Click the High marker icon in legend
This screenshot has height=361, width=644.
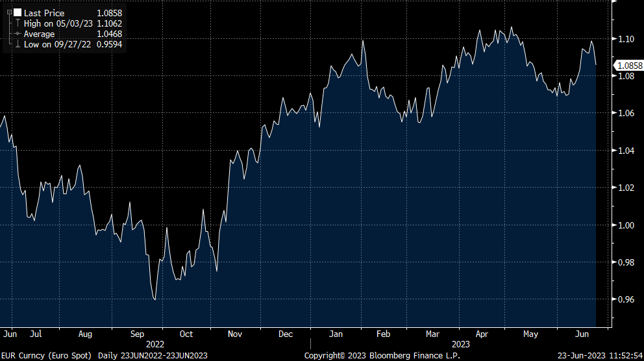point(18,23)
